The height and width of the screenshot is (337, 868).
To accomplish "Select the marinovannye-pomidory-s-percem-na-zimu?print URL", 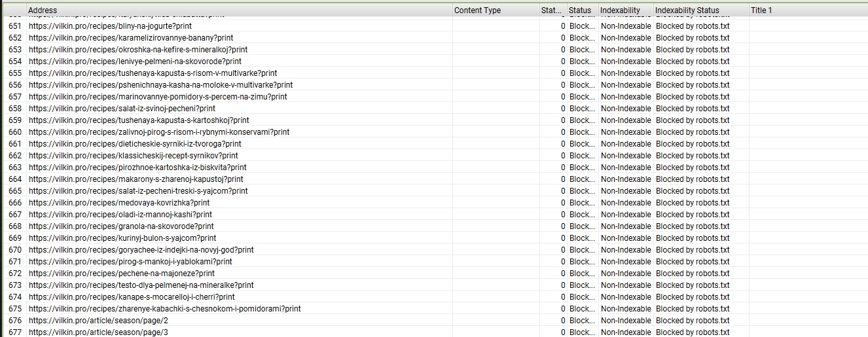I will coord(158,97).
